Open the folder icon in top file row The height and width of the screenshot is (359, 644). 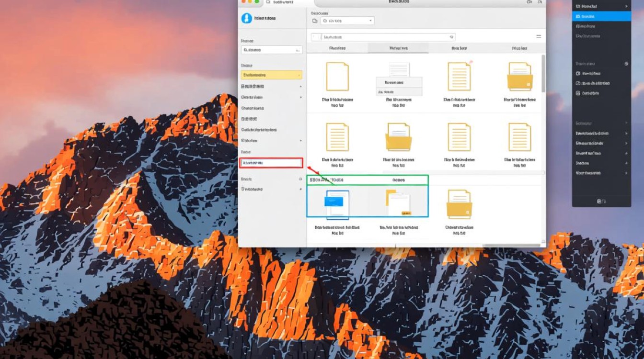(x=520, y=78)
